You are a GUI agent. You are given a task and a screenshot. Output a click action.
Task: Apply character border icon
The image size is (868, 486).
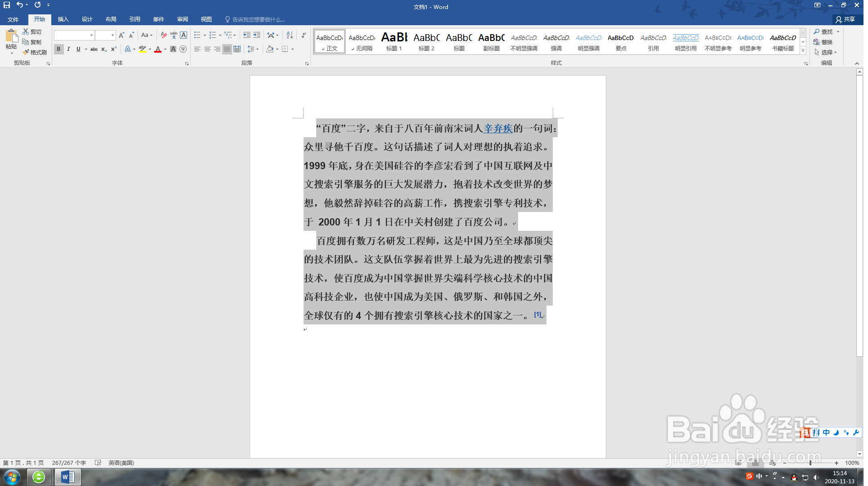(183, 35)
